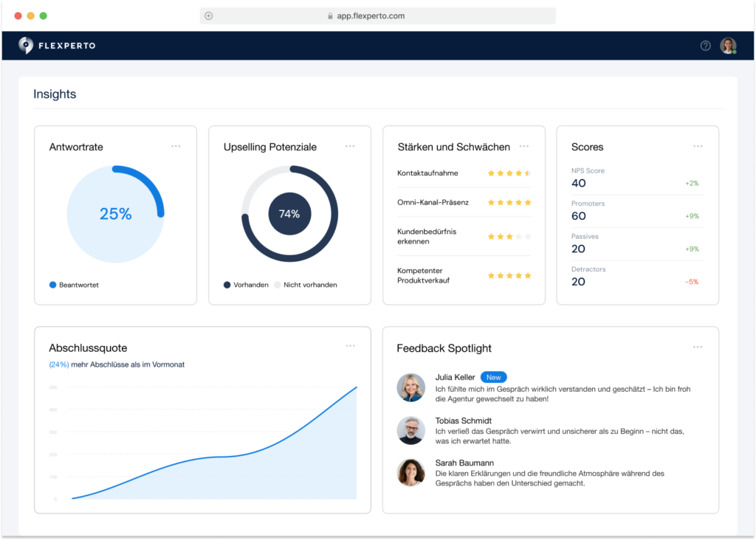756x540 pixels.
Task: Click the 74% donut chart center
Action: (289, 214)
